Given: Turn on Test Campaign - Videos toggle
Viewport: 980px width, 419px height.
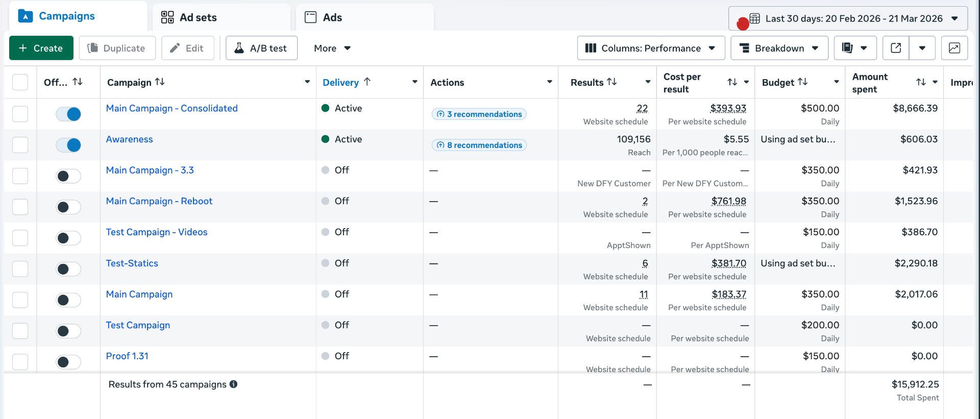Looking at the screenshot, I should (x=68, y=238).
